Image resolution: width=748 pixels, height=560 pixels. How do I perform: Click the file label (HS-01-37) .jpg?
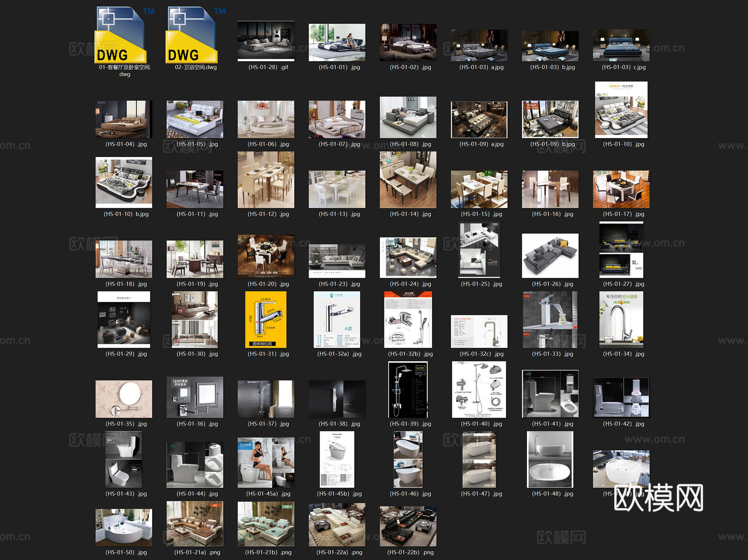coord(268,424)
